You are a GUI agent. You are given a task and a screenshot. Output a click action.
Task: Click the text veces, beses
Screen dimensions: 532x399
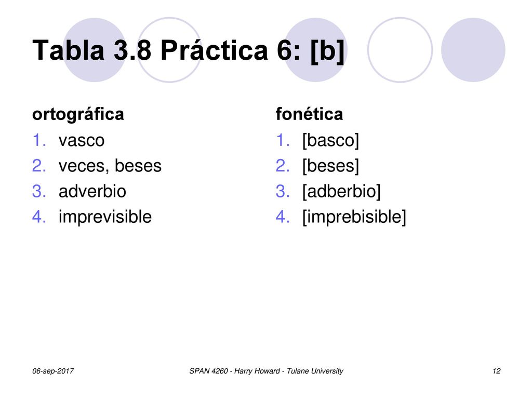[110, 166]
